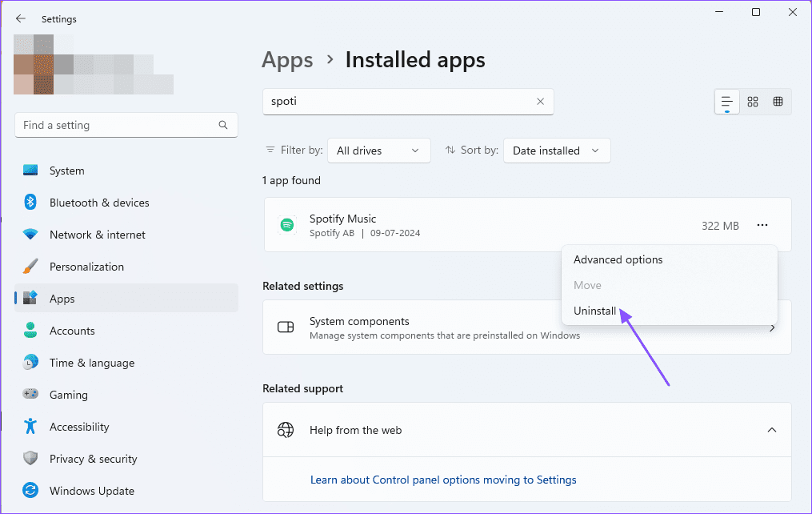Open three-dot menu for Spotify Music
The image size is (812, 514).
click(762, 225)
